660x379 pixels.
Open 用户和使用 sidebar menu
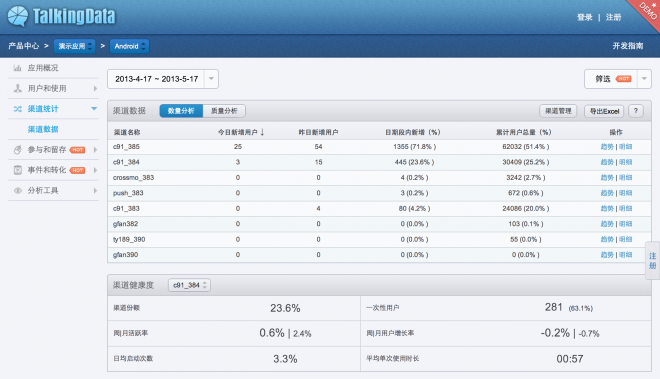pyautogui.click(x=47, y=88)
